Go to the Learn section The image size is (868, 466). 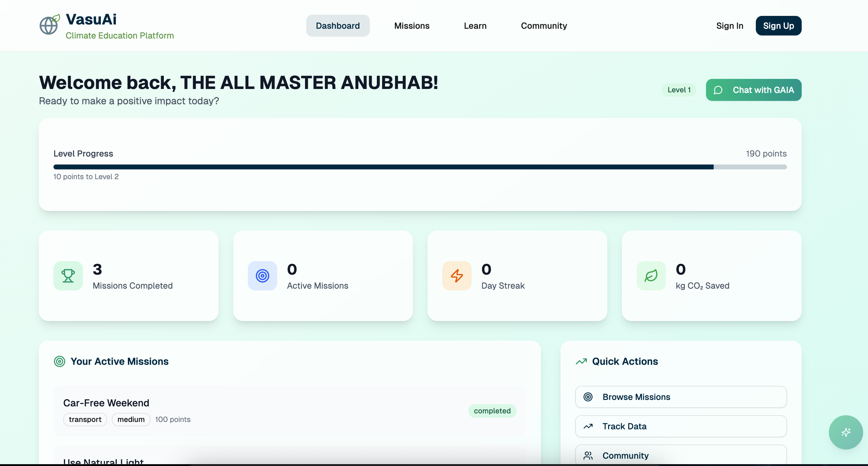pos(475,26)
